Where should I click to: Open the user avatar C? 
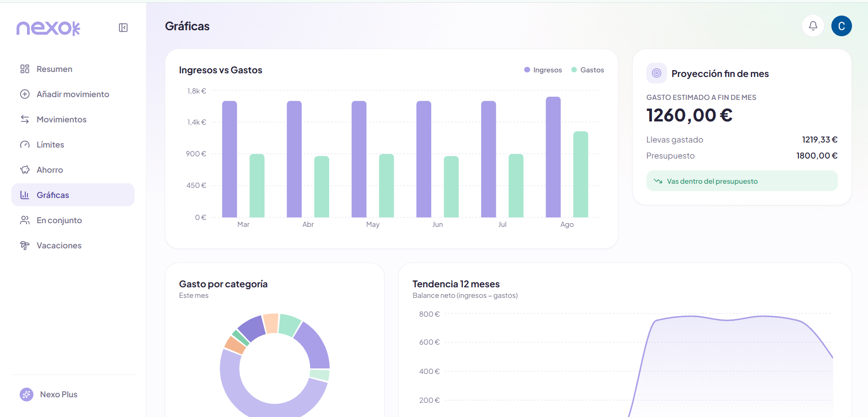841,26
